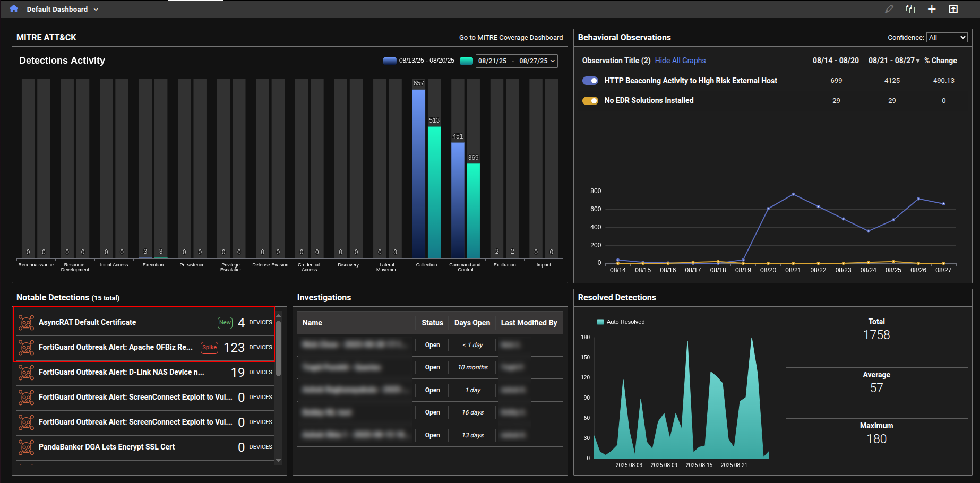
Task: Click the duplicate dashboard icon
Action: (x=910, y=9)
